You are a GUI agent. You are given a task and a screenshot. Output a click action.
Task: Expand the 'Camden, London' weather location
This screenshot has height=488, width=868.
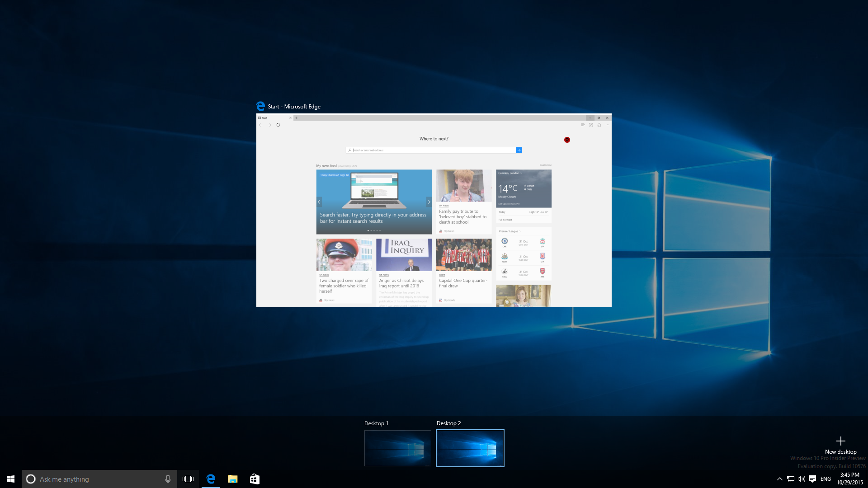pyautogui.click(x=510, y=173)
